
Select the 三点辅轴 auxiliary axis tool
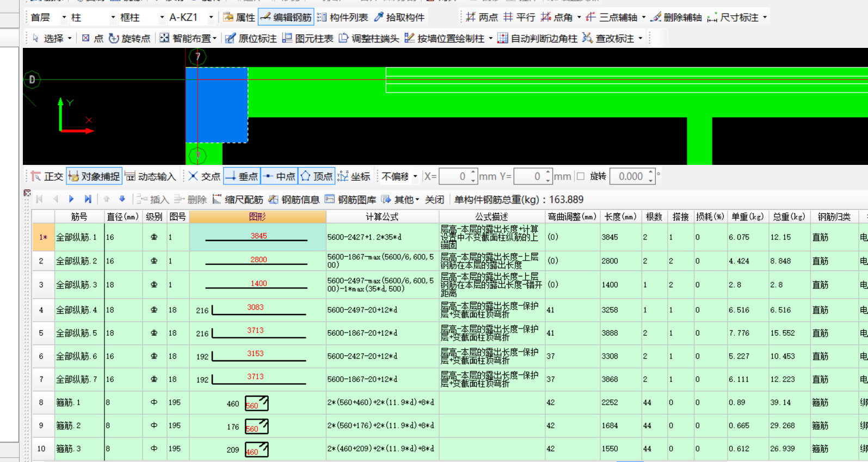point(612,17)
